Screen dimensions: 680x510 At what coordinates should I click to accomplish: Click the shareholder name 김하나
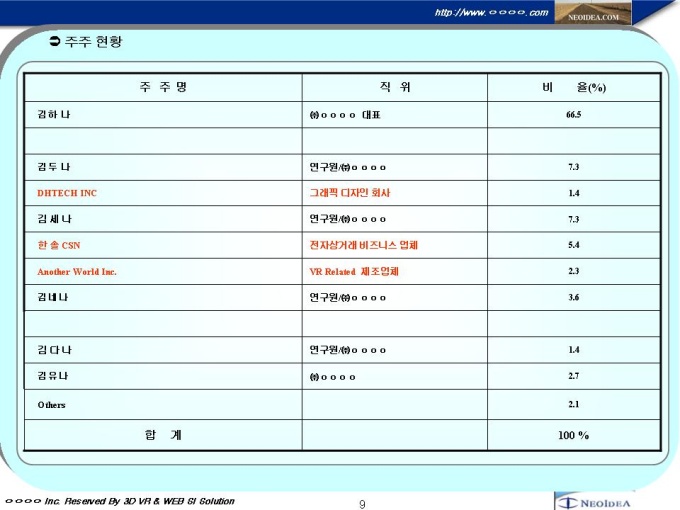[54, 114]
